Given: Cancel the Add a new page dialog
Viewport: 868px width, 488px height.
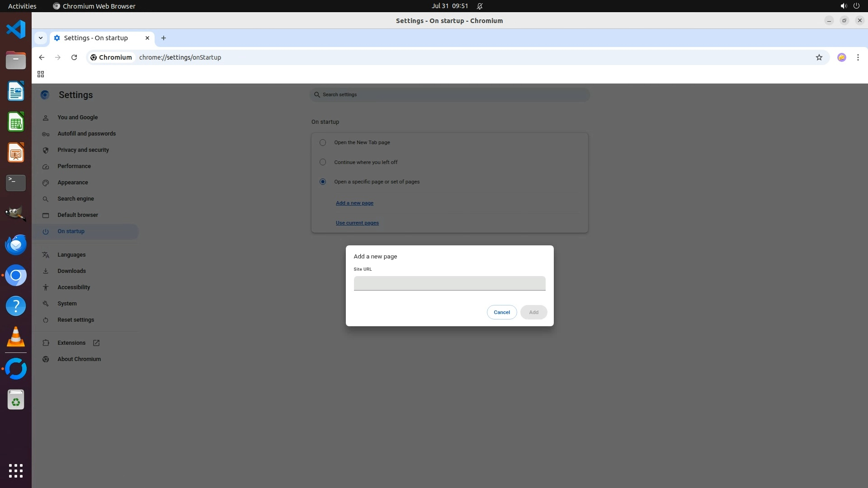Looking at the screenshot, I should tap(501, 312).
